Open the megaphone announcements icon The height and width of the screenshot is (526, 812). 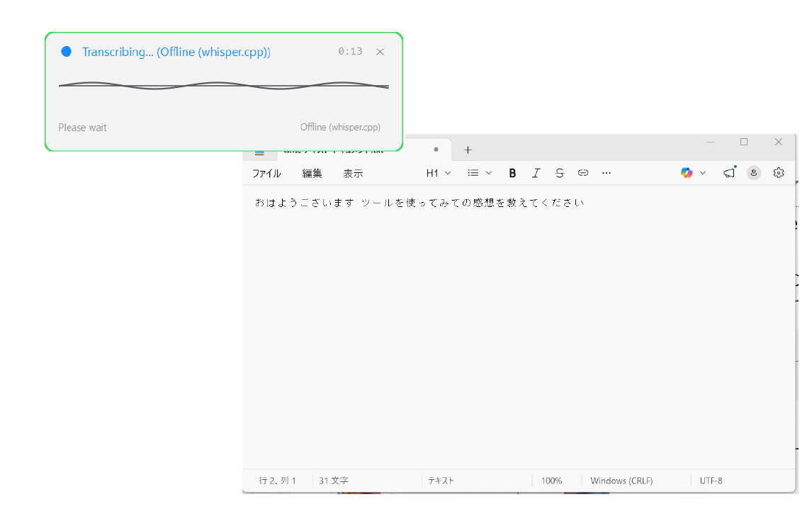click(x=729, y=172)
